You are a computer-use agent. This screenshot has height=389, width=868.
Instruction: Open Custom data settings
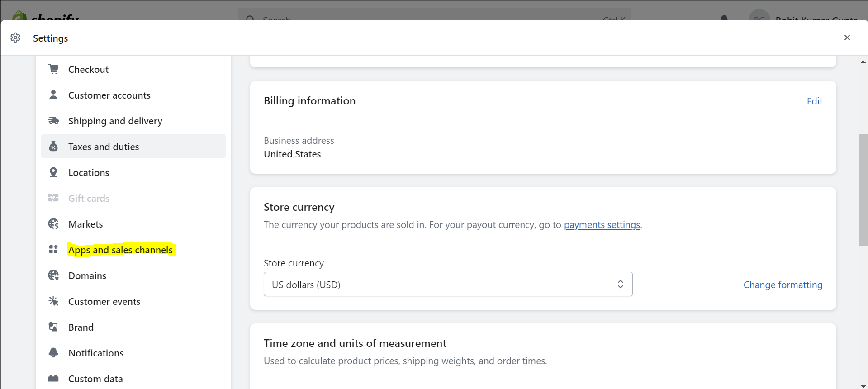point(133,379)
